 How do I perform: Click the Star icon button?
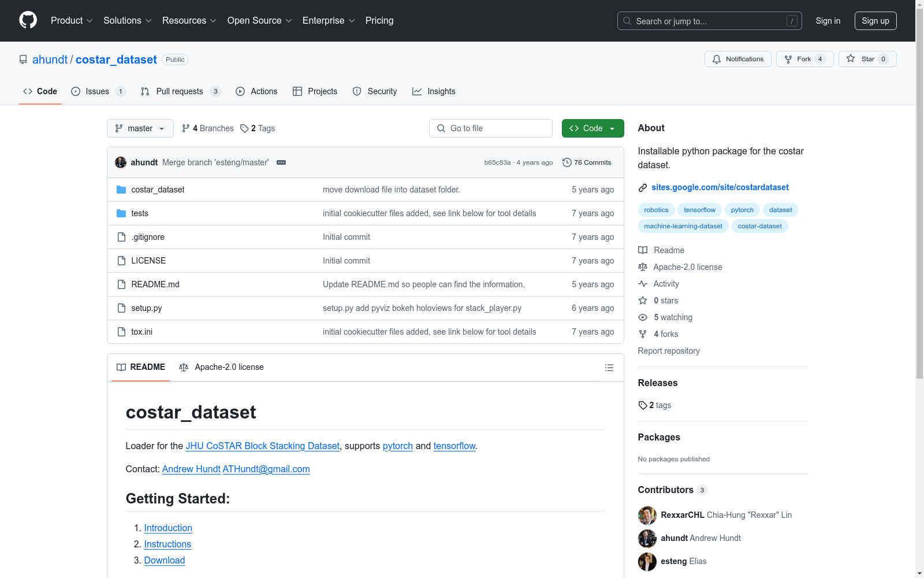(867, 59)
